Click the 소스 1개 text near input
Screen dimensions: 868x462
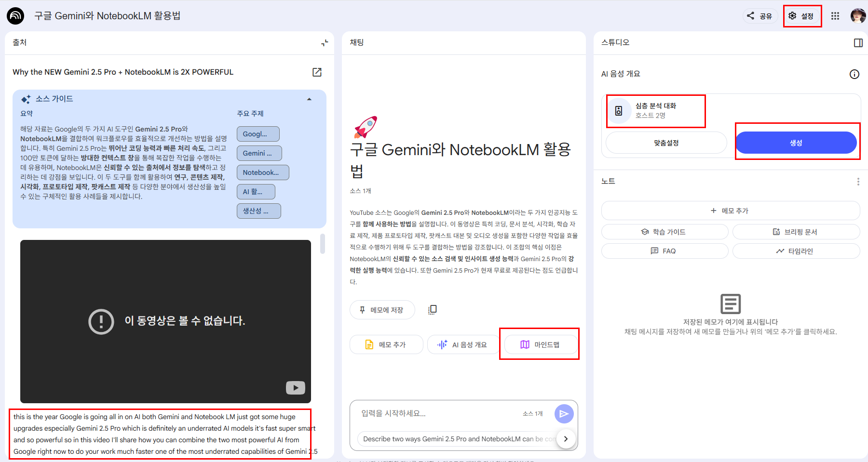(x=533, y=413)
